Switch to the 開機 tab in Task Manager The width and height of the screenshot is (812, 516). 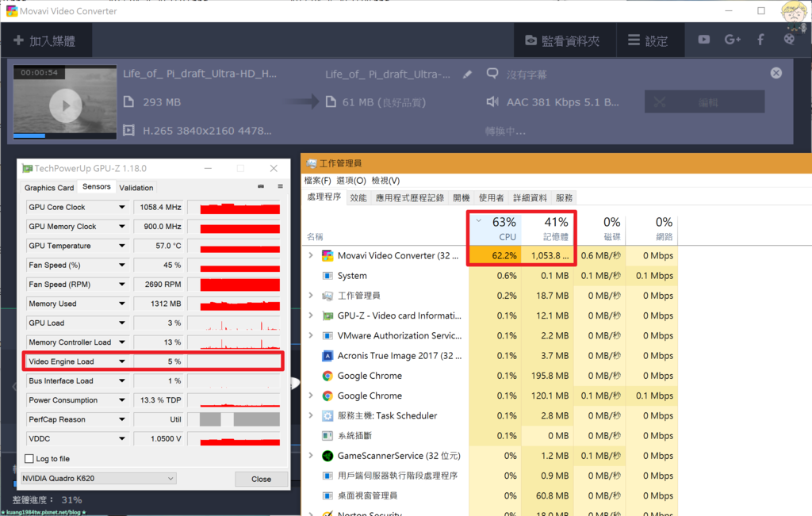(x=461, y=197)
